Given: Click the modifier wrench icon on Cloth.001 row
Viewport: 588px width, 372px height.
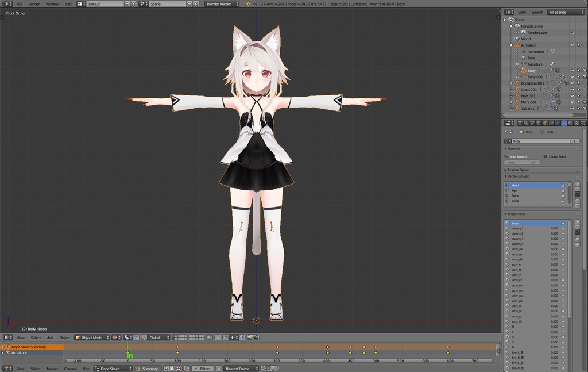Looking at the screenshot, I should tap(553, 89).
